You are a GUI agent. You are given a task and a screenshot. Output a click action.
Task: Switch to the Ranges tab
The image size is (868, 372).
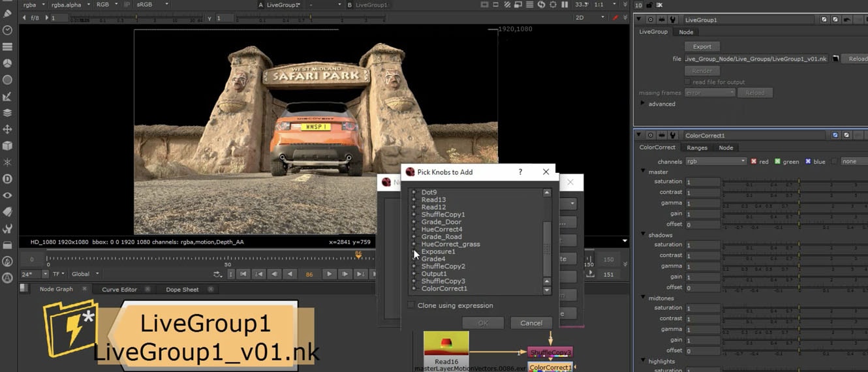tap(697, 147)
